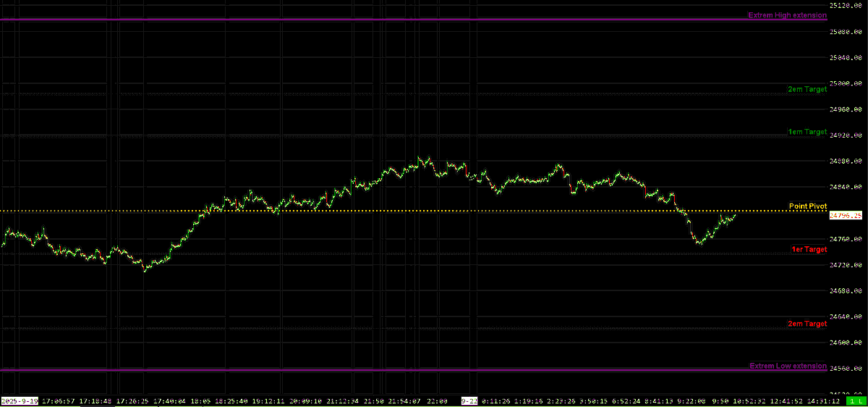Click time label 19:12:11
868x407 pixels.
(270, 400)
